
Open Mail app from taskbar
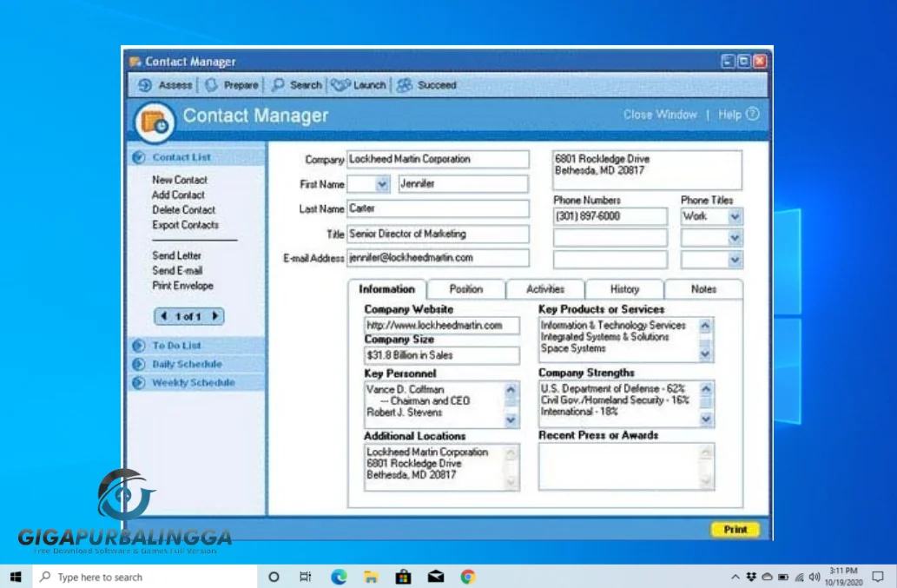(x=436, y=577)
